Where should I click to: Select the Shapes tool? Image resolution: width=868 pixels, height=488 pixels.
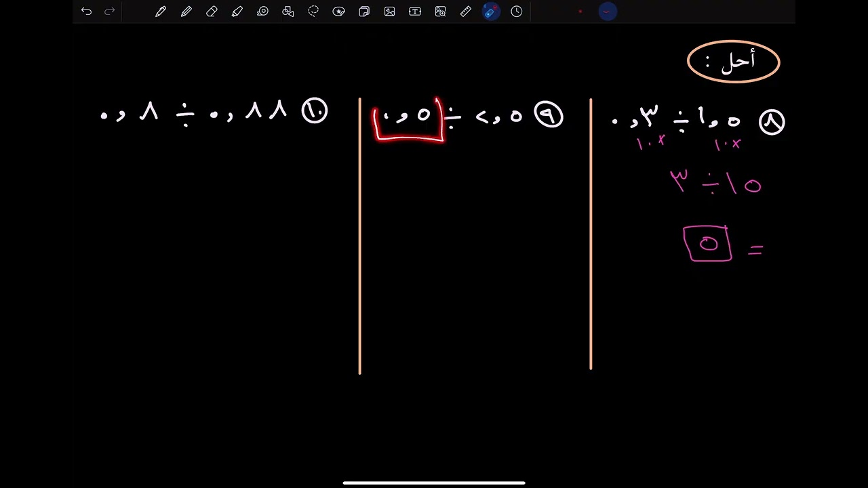(x=288, y=12)
